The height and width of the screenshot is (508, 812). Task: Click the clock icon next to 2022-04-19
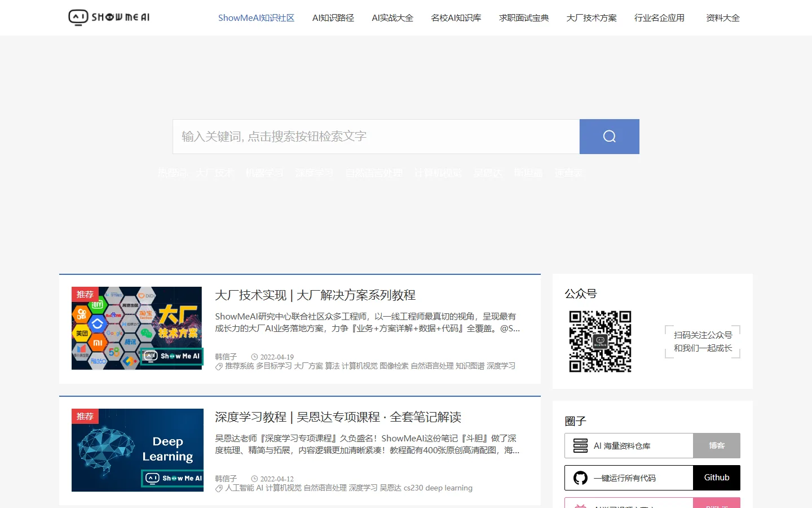pos(254,357)
